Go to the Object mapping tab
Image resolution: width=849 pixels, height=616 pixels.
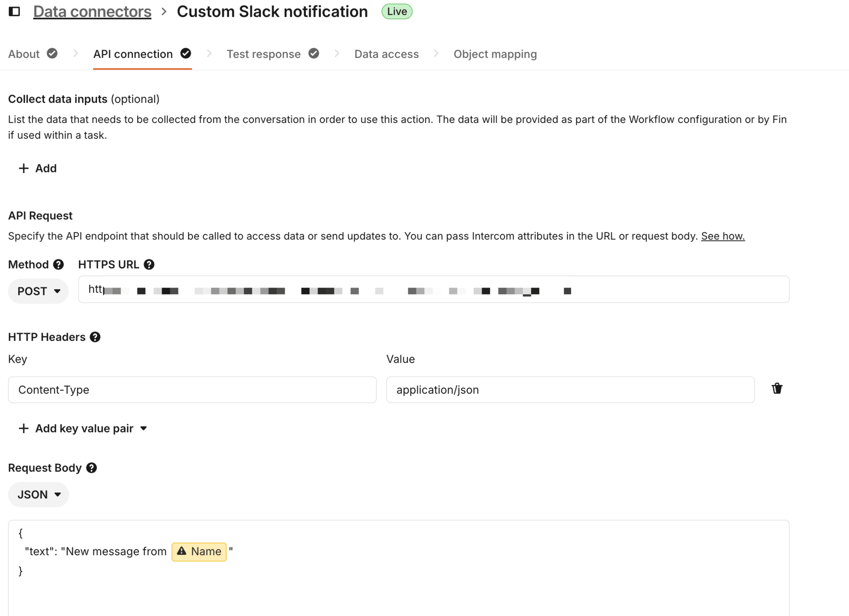pos(495,54)
